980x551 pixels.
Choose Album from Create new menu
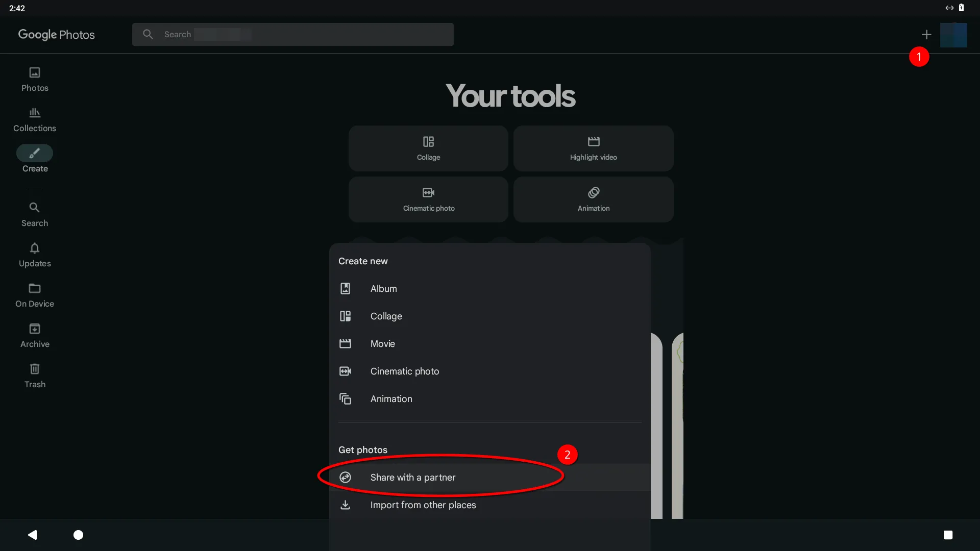click(383, 289)
